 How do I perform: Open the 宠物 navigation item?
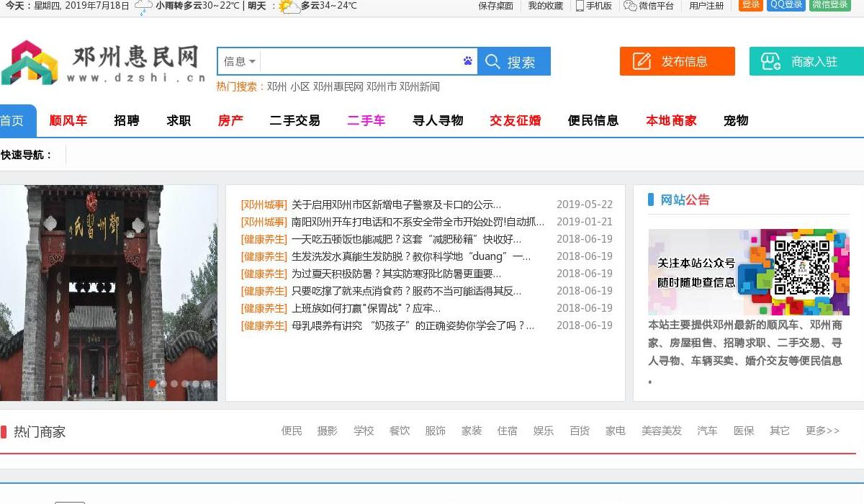(736, 120)
